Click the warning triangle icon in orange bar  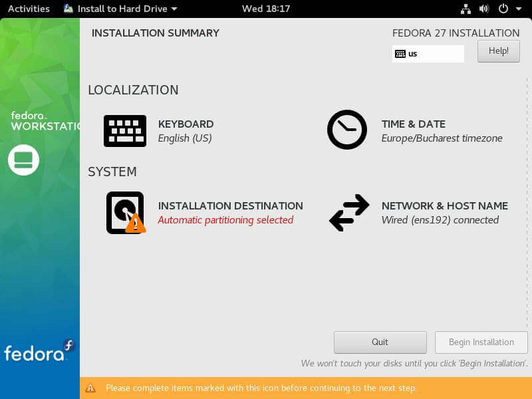(x=90, y=388)
